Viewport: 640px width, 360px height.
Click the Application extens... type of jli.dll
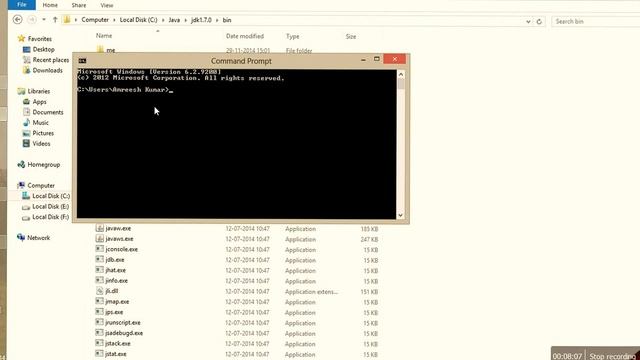311,292
